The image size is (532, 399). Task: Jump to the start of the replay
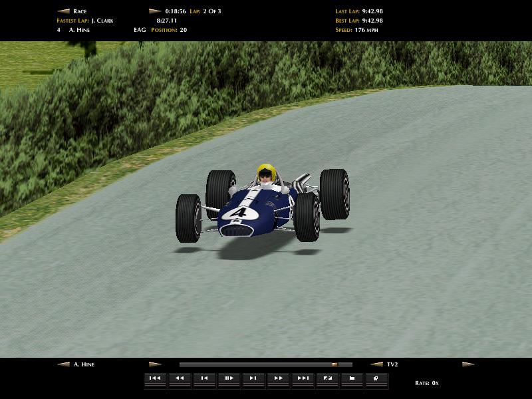(x=155, y=378)
